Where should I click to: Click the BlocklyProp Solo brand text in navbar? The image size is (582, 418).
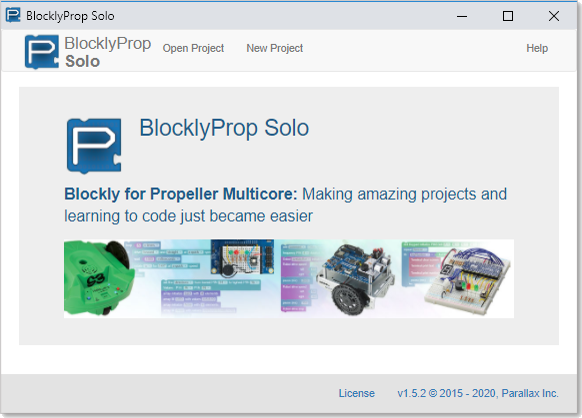point(108,52)
